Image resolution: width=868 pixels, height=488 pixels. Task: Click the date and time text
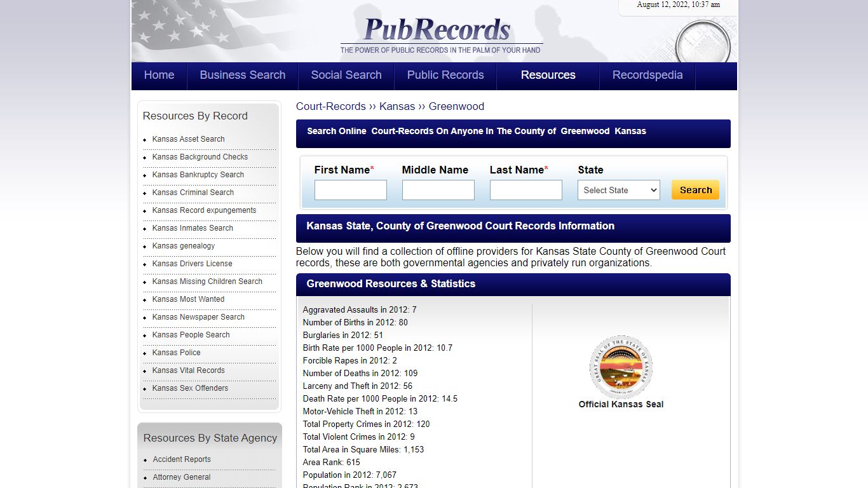679,4
